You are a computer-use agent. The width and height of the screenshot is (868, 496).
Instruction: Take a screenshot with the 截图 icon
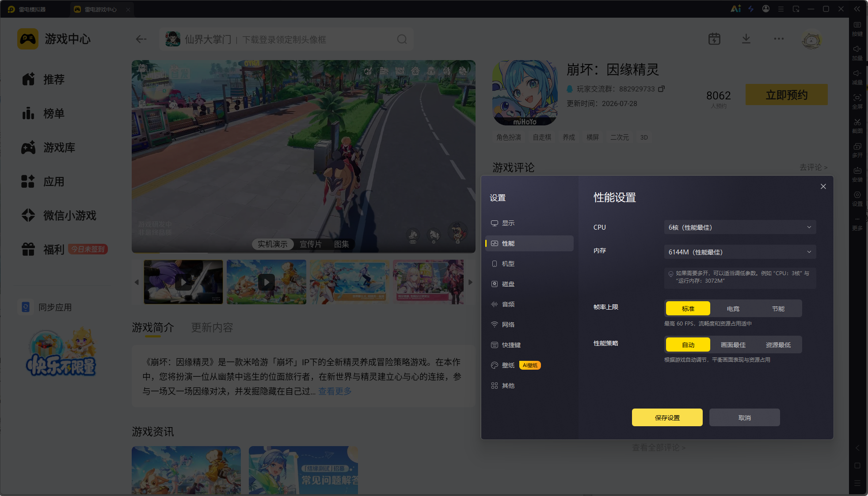(857, 125)
